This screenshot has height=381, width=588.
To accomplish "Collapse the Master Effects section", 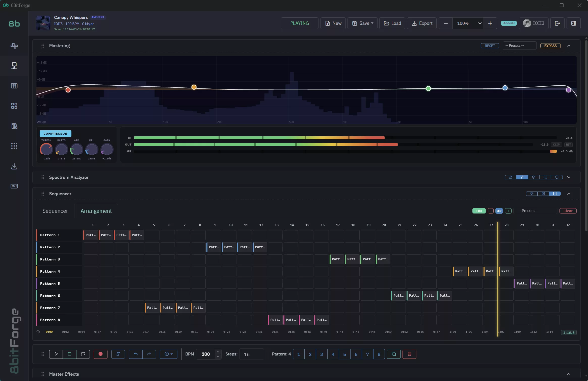I will 569,374.
